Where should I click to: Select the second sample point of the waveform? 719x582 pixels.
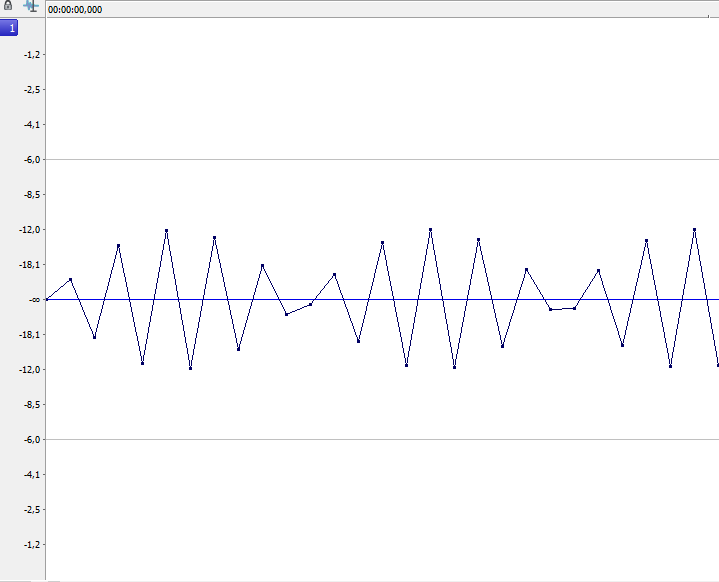(70, 279)
